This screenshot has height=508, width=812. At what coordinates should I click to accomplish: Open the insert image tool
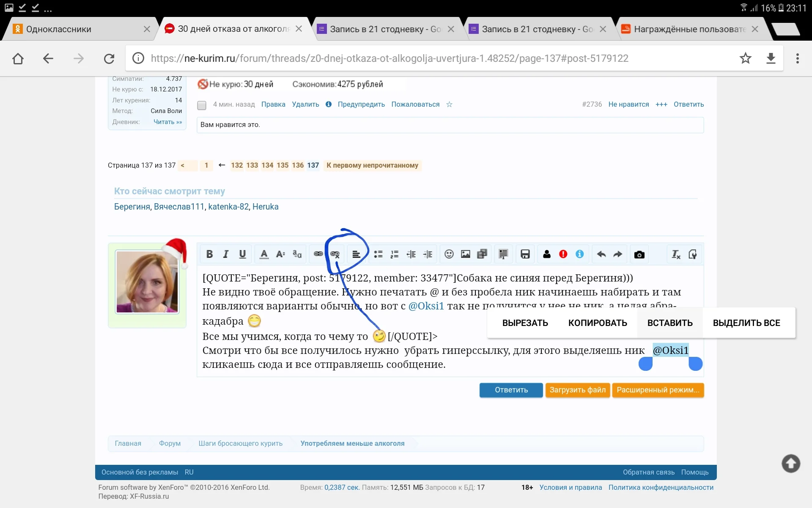466,254
